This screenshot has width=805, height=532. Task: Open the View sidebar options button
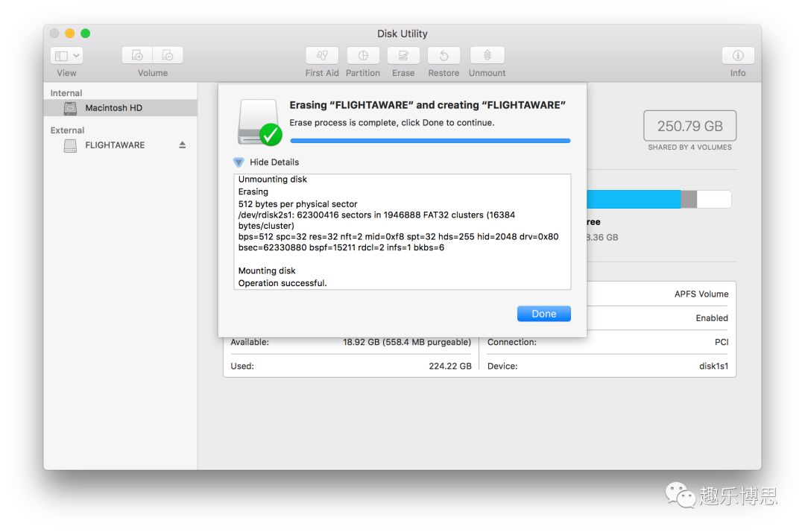67,55
